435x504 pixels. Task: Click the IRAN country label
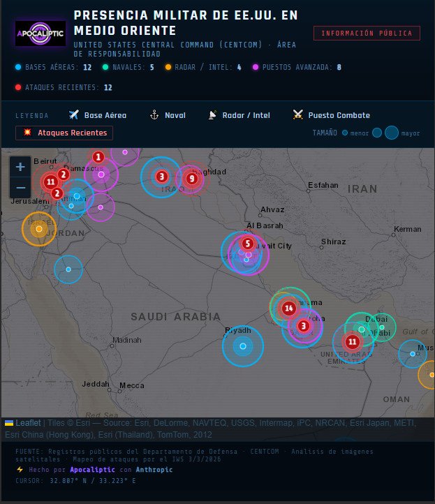tap(362, 188)
